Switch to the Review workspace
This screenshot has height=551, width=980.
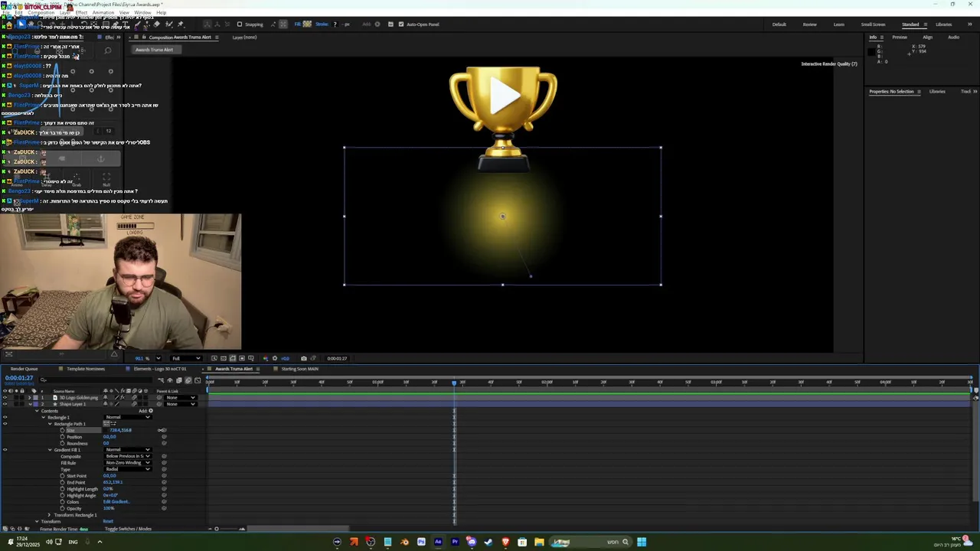[809, 24]
